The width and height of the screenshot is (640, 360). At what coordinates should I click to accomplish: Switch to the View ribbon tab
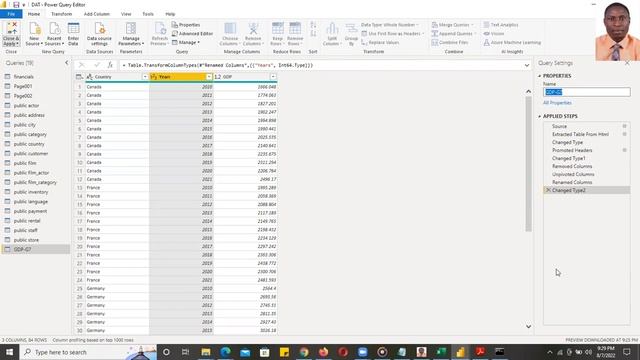click(x=126, y=14)
